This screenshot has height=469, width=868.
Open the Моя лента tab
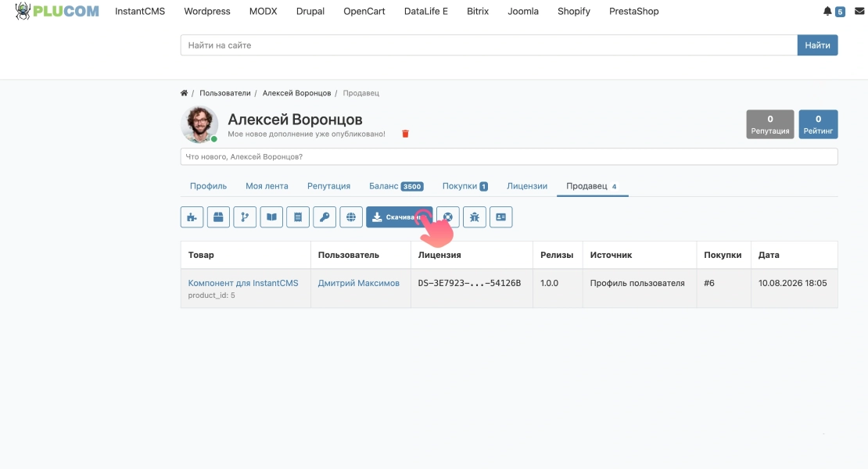click(267, 186)
